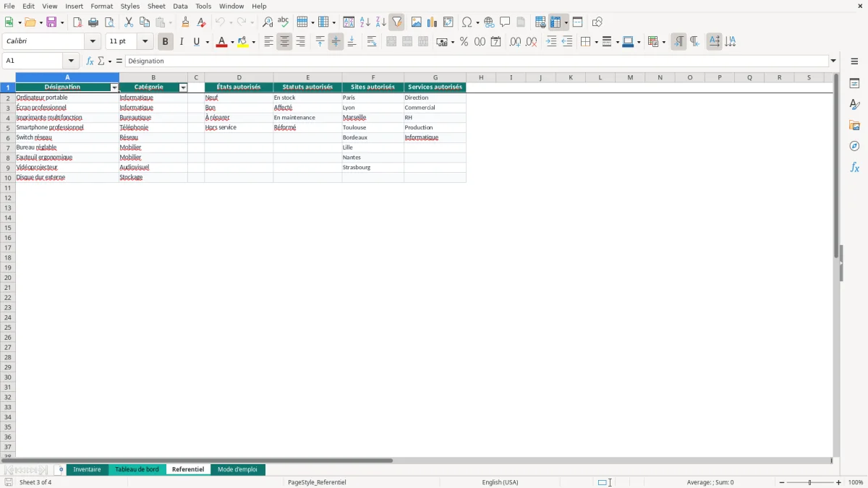Click the Print icon

click(93, 22)
